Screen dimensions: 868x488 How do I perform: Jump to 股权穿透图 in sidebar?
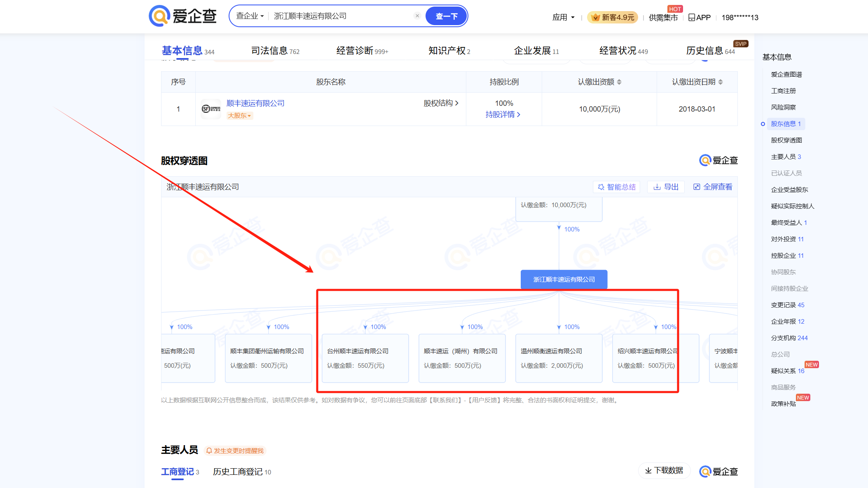786,140
